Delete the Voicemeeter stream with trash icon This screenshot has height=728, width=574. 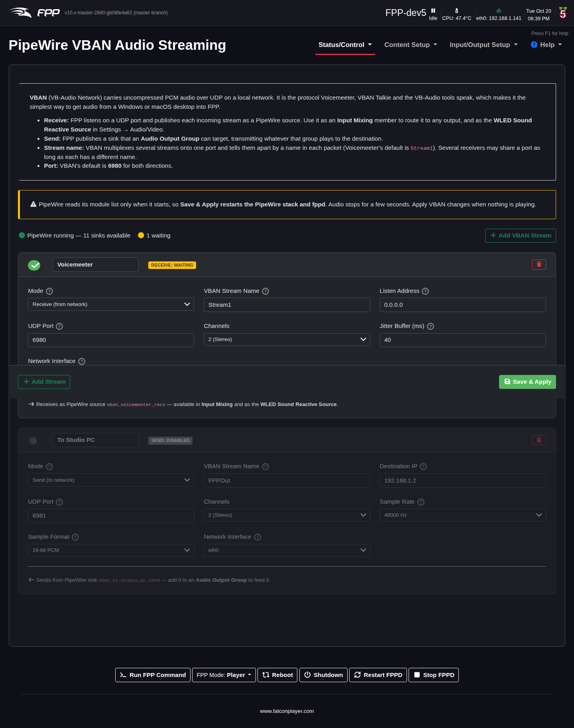[x=539, y=265]
